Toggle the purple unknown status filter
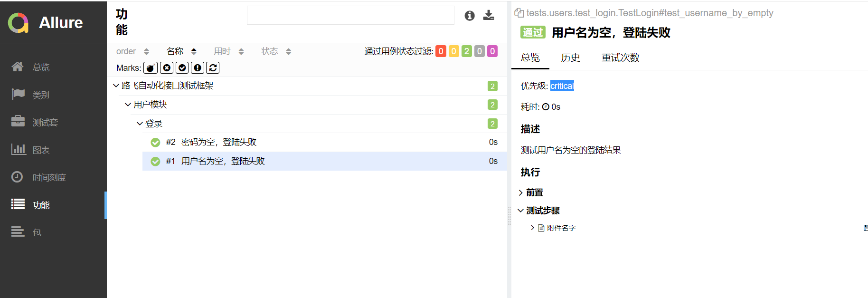 (492, 51)
